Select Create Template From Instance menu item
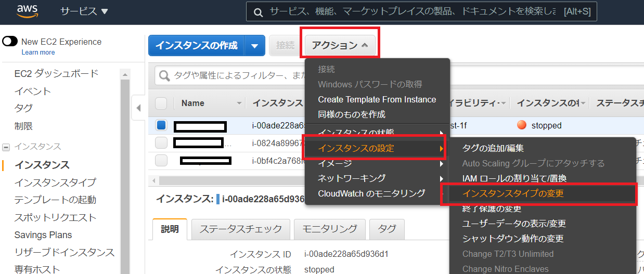This screenshot has height=274, width=644. [x=377, y=99]
